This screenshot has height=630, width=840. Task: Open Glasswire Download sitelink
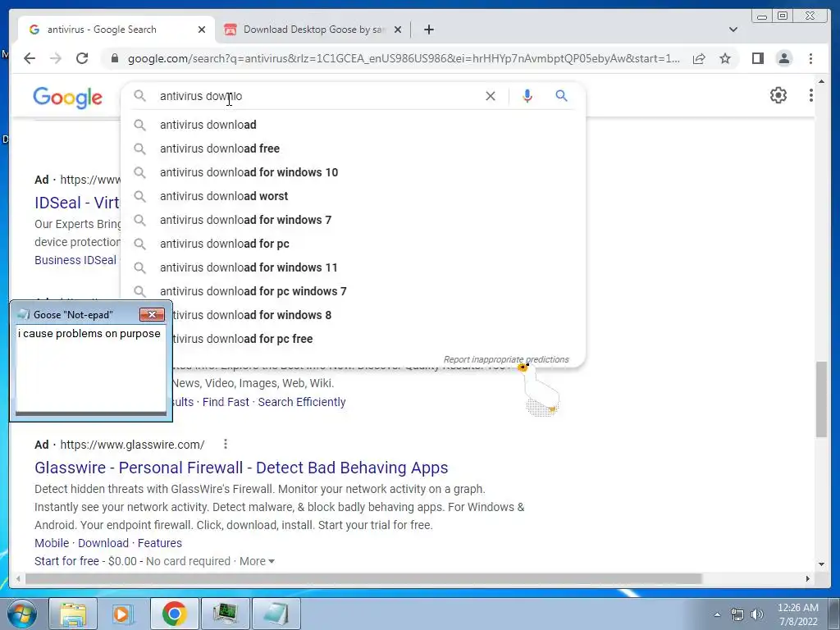pyautogui.click(x=103, y=543)
